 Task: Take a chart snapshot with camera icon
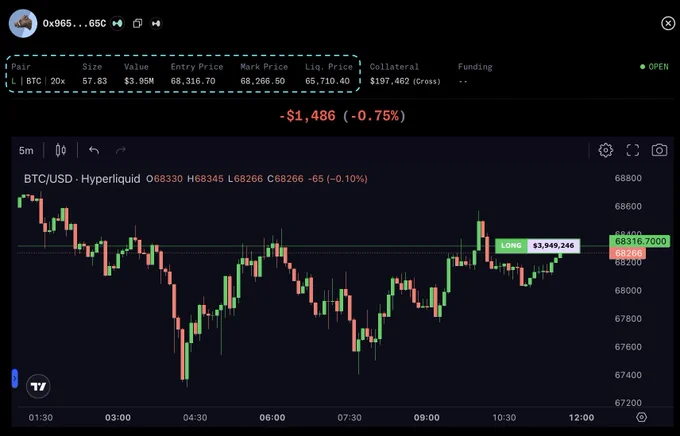coord(659,150)
